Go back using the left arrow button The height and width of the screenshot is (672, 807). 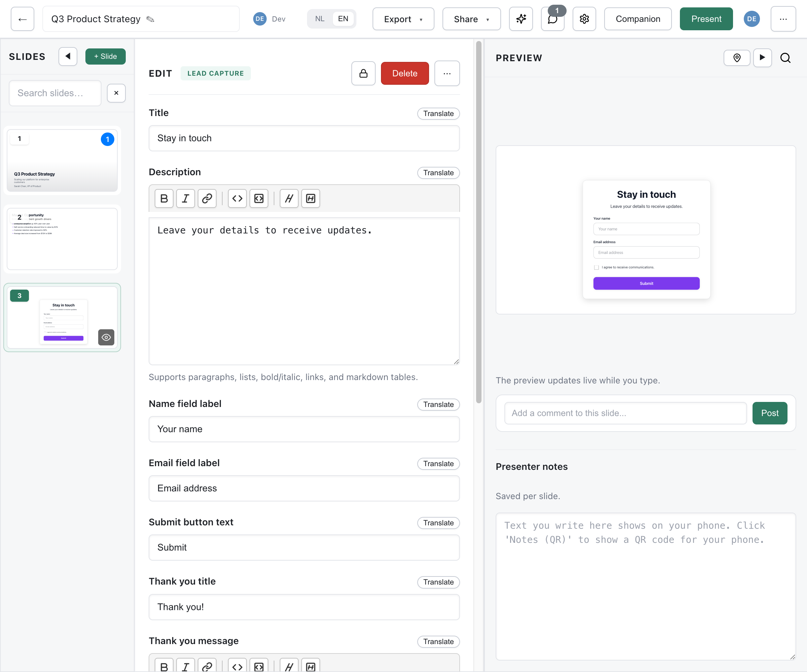click(22, 19)
